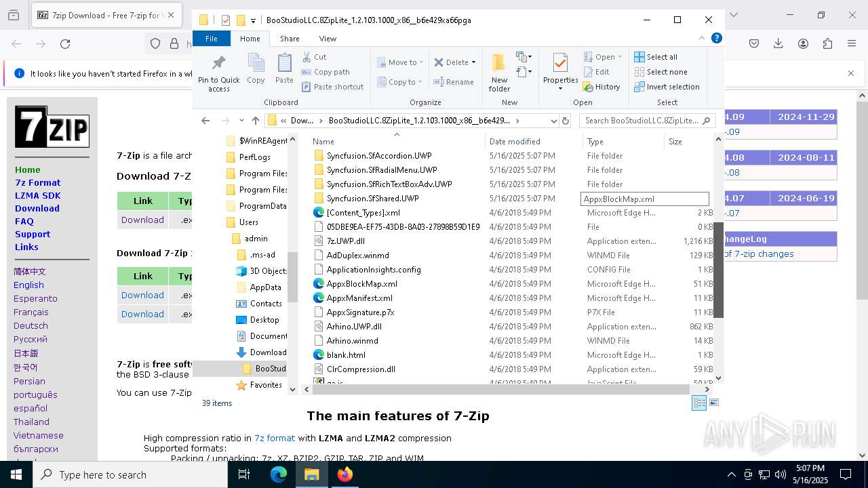Select the Home ribbon tab

250,39
